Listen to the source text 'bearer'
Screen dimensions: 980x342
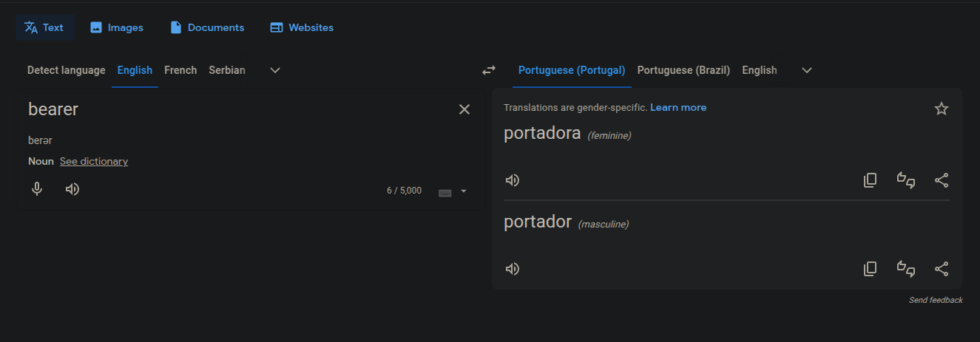point(72,189)
